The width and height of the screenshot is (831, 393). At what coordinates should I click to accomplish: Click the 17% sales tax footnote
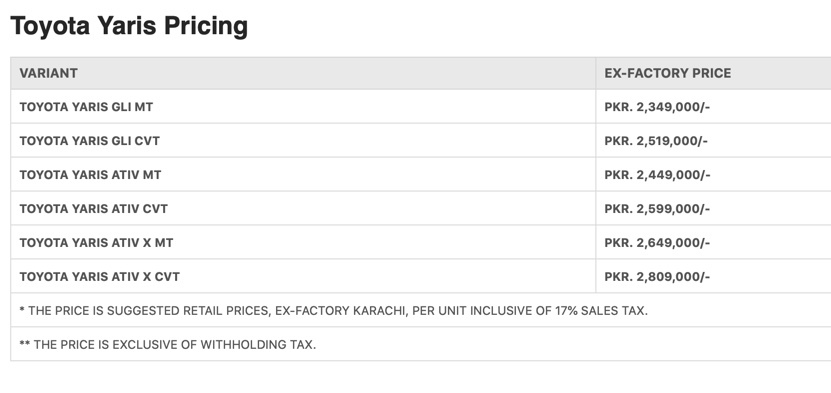click(x=333, y=311)
